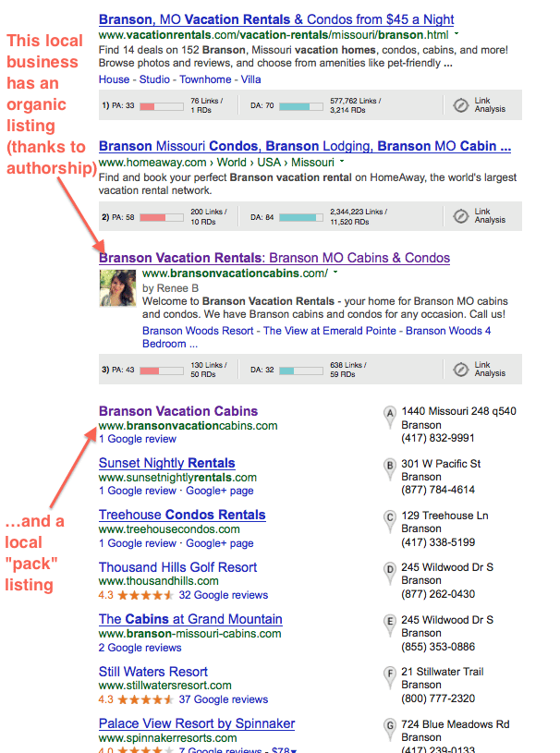Click Renee B author photo thumbnail
Screen dimensions: 560x753
pos(117,287)
